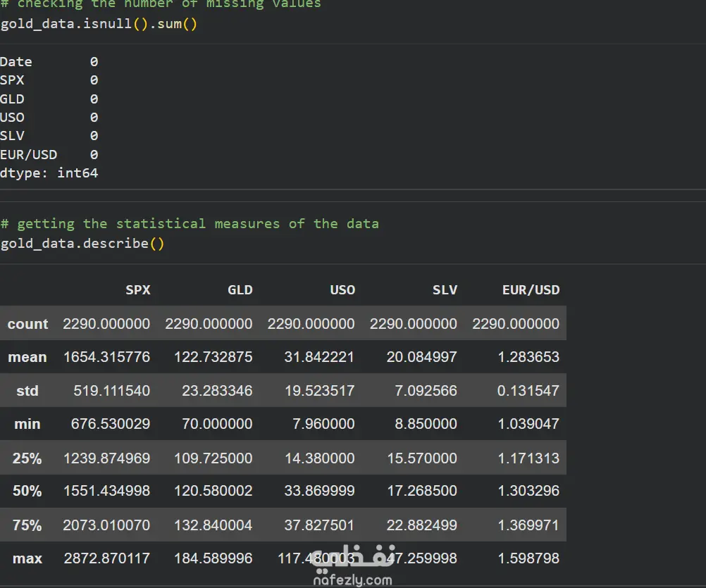706x588 pixels.
Task: Select 25% SPX value 1239.874969
Action: (106, 458)
